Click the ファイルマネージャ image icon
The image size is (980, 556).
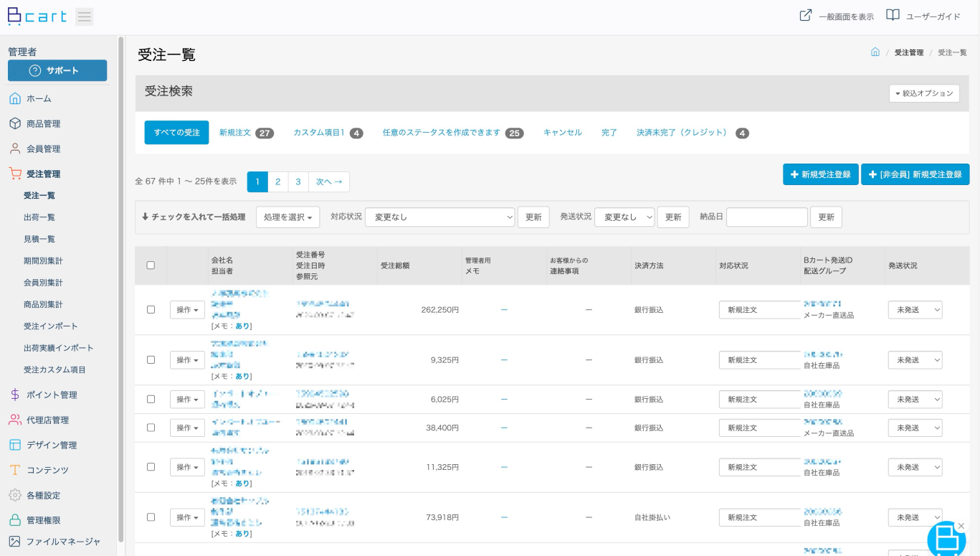click(x=15, y=542)
